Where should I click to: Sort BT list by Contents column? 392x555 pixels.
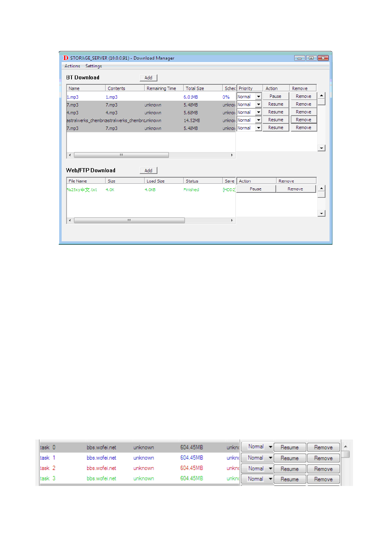pyautogui.click(x=125, y=88)
